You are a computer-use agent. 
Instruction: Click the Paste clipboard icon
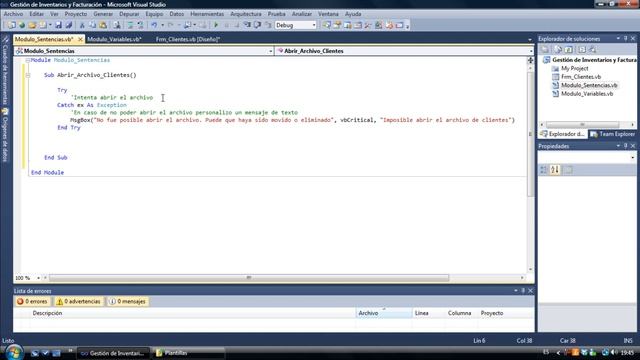pos(103,25)
